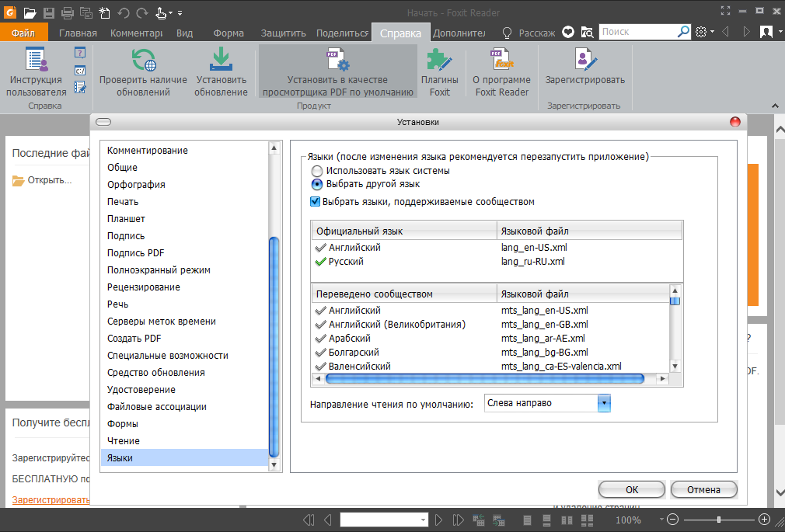Click the categories list vertical scrollbar thumb
The width and height of the screenshot is (785, 532).
(274, 347)
